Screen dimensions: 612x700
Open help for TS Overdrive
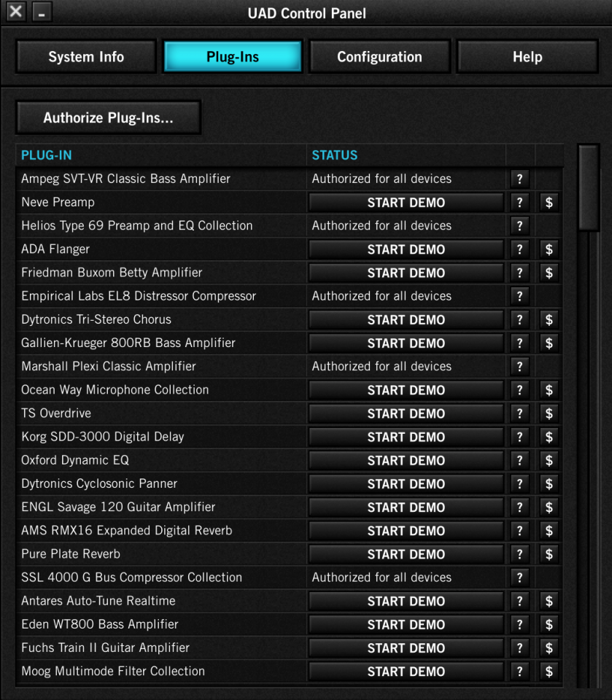tap(519, 413)
